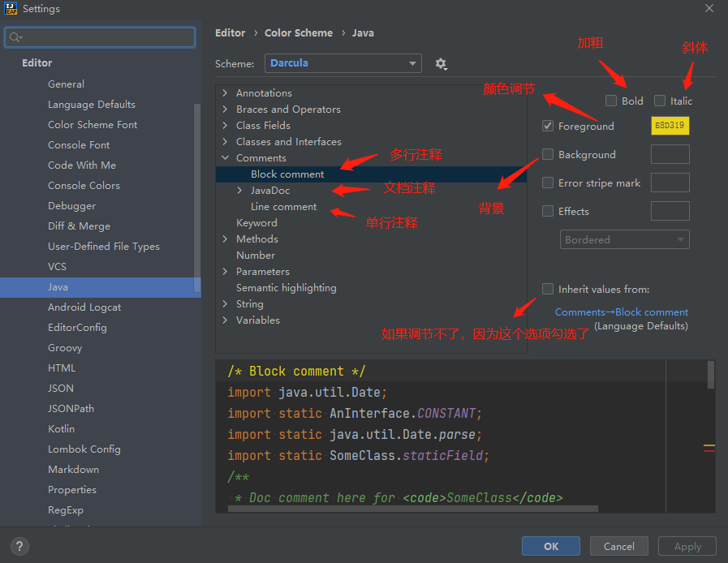Open Color Scheme Font page

[x=93, y=125]
